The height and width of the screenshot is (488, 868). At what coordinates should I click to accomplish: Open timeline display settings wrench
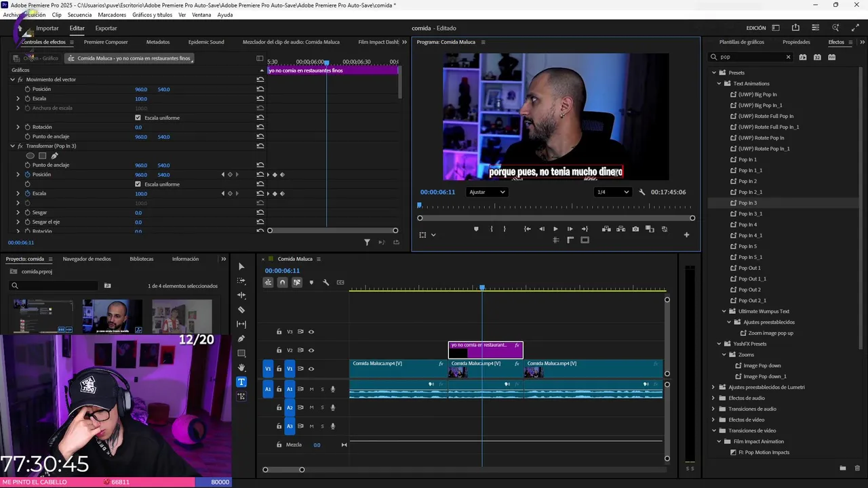pyautogui.click(x=326, y=282)
